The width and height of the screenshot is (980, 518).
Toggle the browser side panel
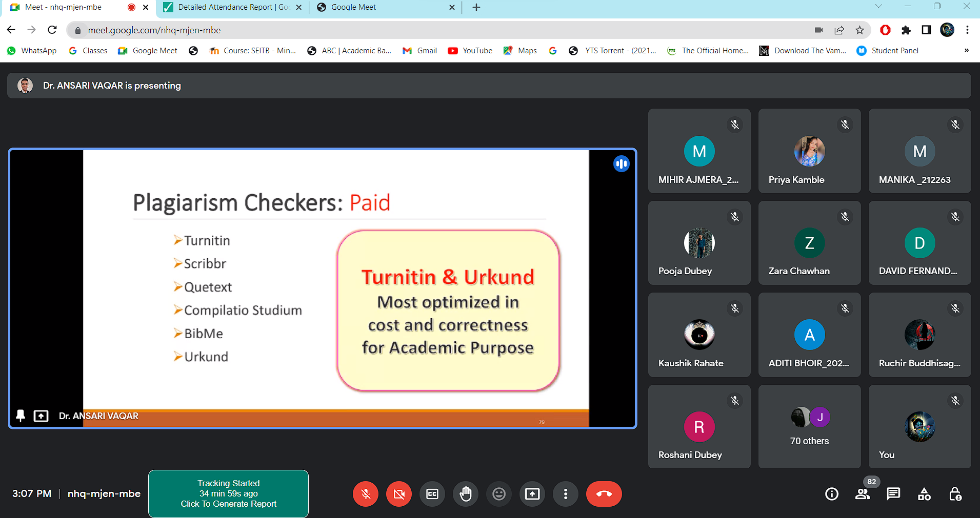click(926, 30)
